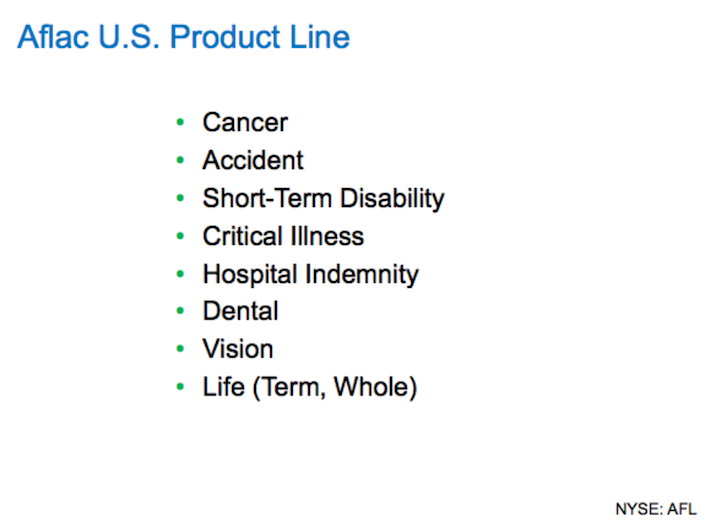Screen dimensions: 710x529
Task: Select the "Vision" list item text
Action: (x=238, y=349)
